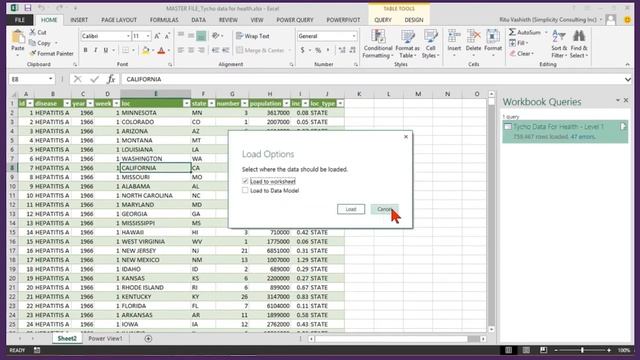The image size is (640, 360).
Task: Switch to the FORMULAS ribbon tab
Action: (x=164, y=20)
